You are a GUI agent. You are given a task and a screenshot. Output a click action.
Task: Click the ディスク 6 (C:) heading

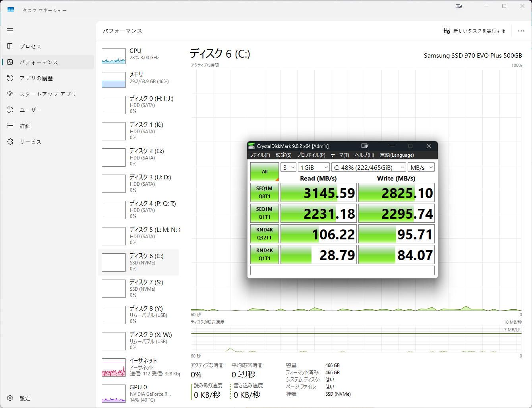(220, 54)
